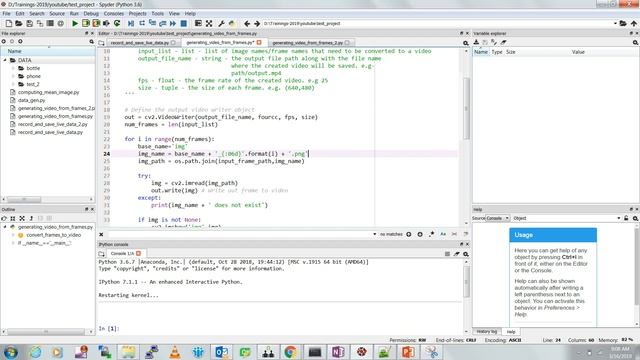Click the Open file toolbar icon
Screen dimensions: 640x360
click(x=19, y=24)
